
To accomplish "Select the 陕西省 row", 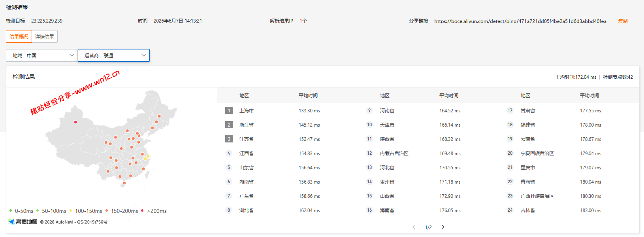I will point(428,139).
